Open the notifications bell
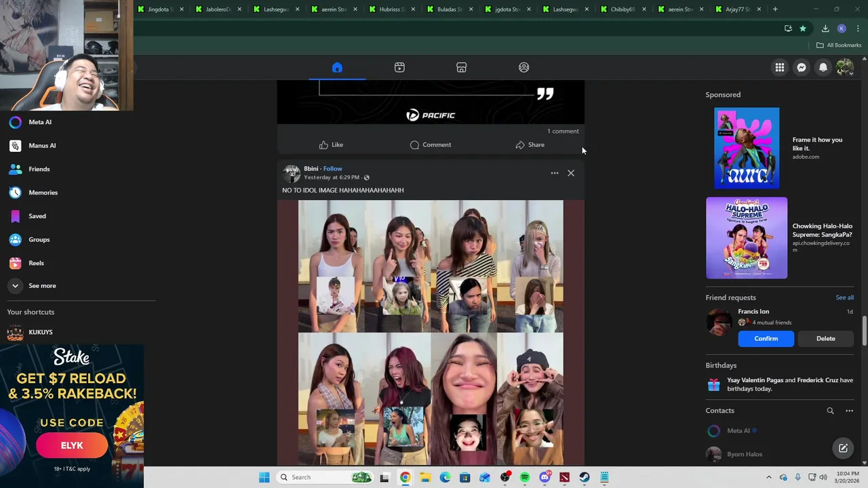The image size is (868, 488). [823, 67]
